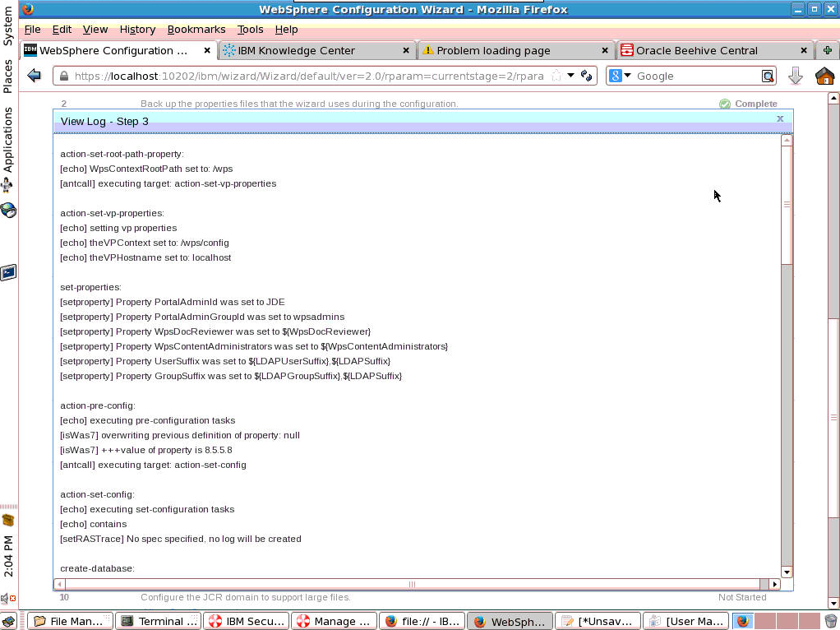This screenshot has height=630, width=840.
Task: Click the padlock site identity icon
Action: (64, 76)
